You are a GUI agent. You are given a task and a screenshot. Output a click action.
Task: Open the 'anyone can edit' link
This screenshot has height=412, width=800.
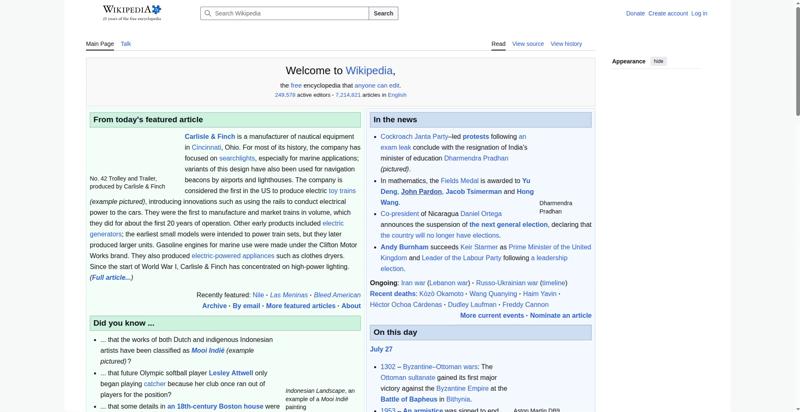pos(377,86)
